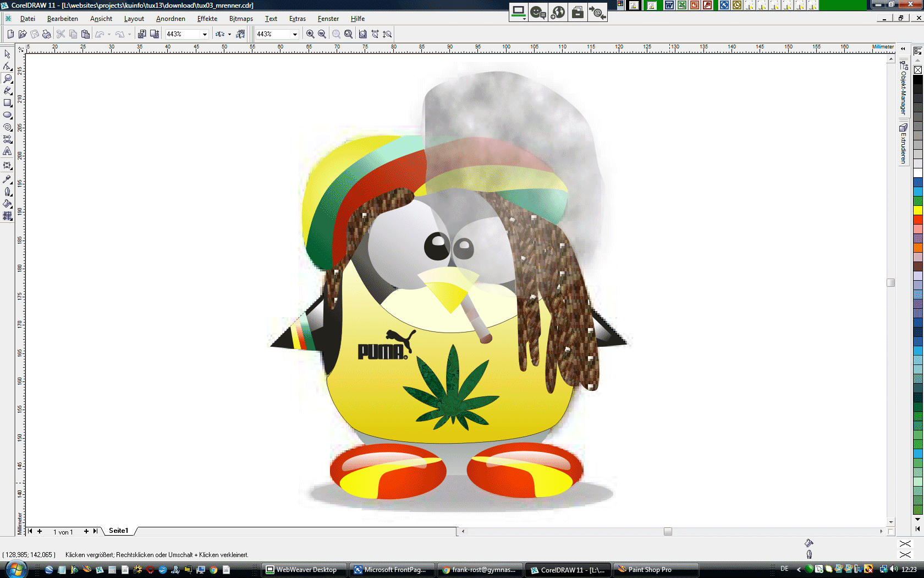This screenshot has width=924, height=578.
Task: Pick the yellow color swatch
Action: 918,210
